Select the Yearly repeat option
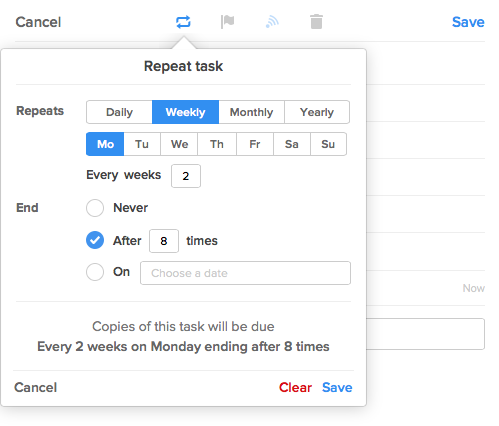Screen dimensions: 499x426 317,112
